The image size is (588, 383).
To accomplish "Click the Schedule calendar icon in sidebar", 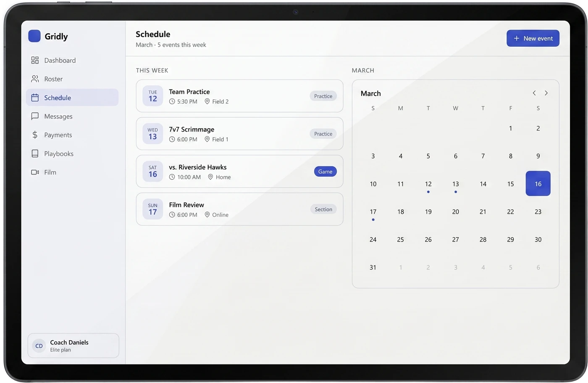I will coord(35,98).
